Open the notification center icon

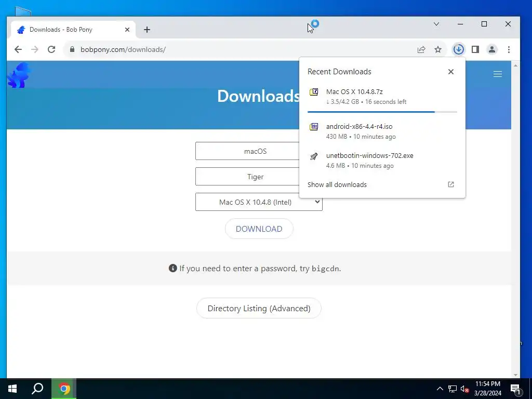[516, 389]
